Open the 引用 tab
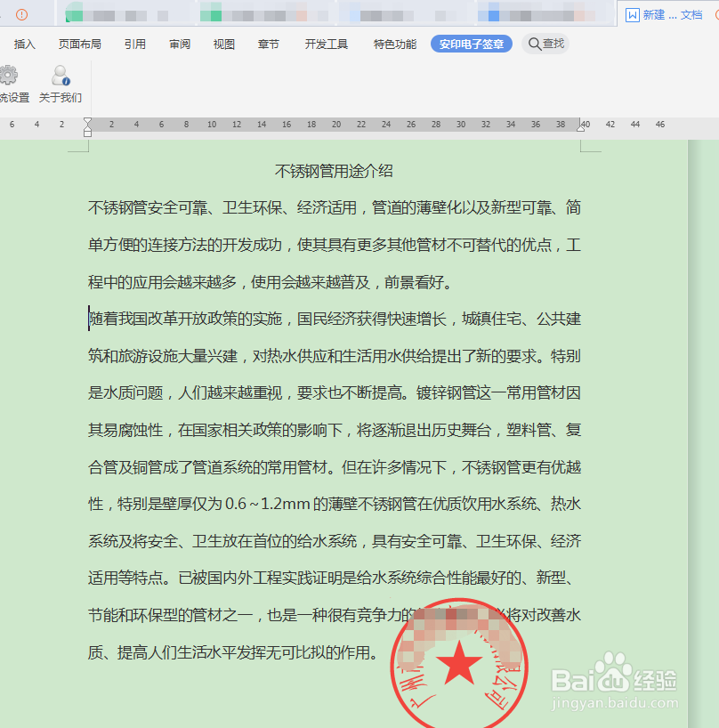The height and width of the screenshot is (728, 719). [135, 44]
